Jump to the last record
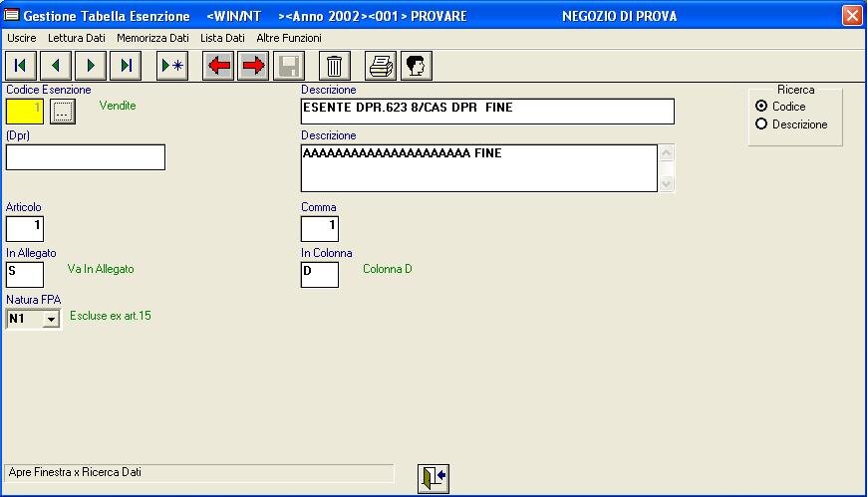This screenshot has width=868, height=497. [125, 66]
